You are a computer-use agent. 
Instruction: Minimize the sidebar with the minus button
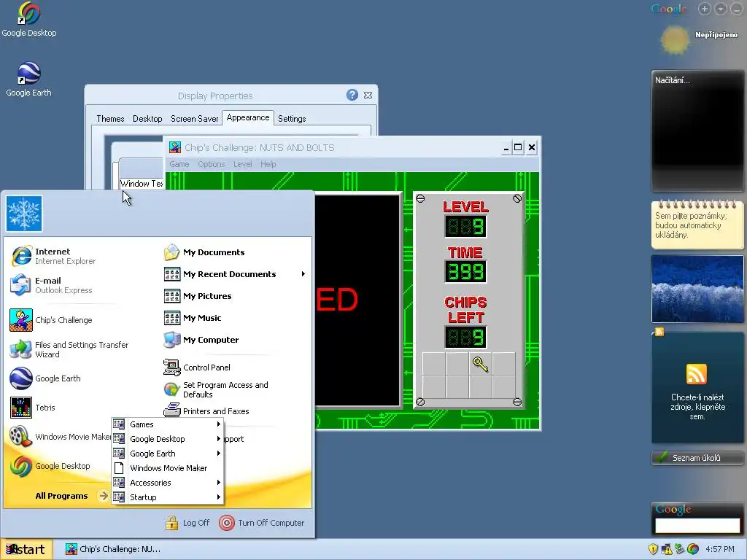click(x=737, y=9)
